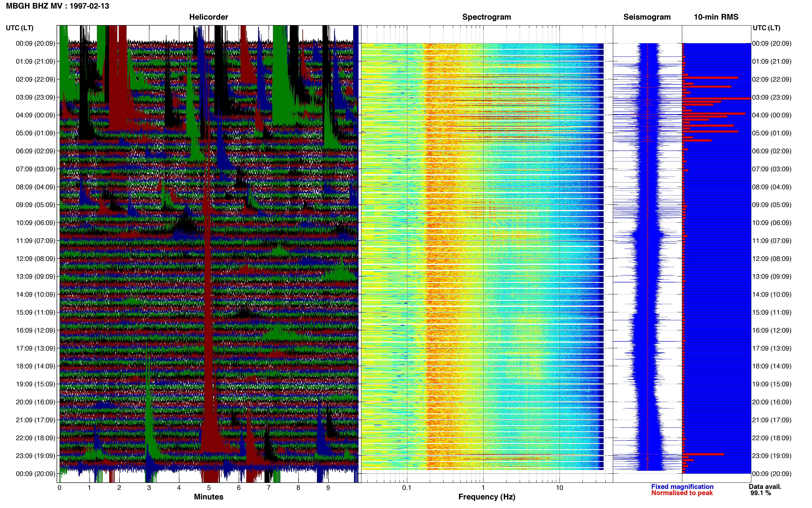Click left time label '01:09 (21:09)'

point(36,61)
